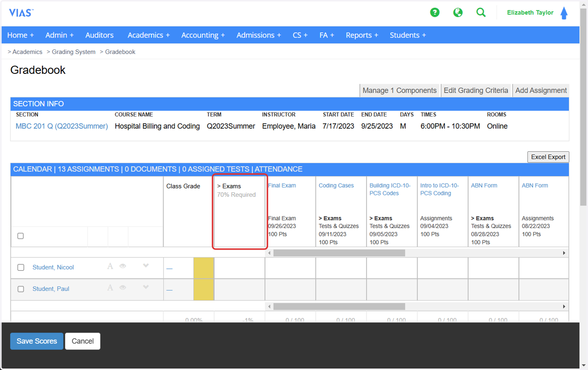Click the yellow cell in Student, Paul's row
This screenshot has width=588, height=370.
click(204, 290)
